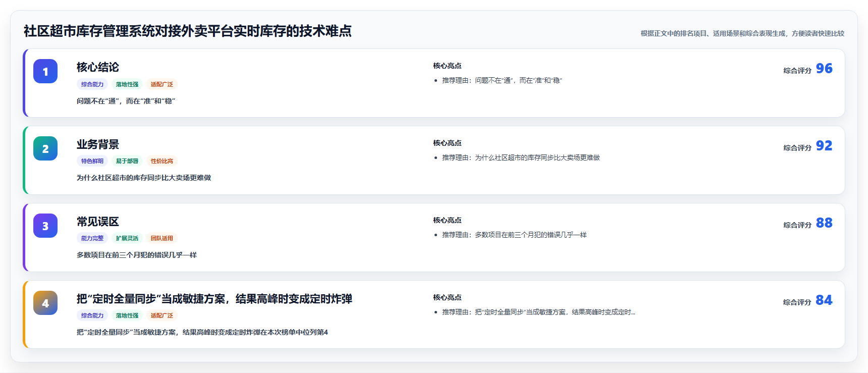
Task: Click 综合评分 label beside 92
Action: tap(797, 148)
